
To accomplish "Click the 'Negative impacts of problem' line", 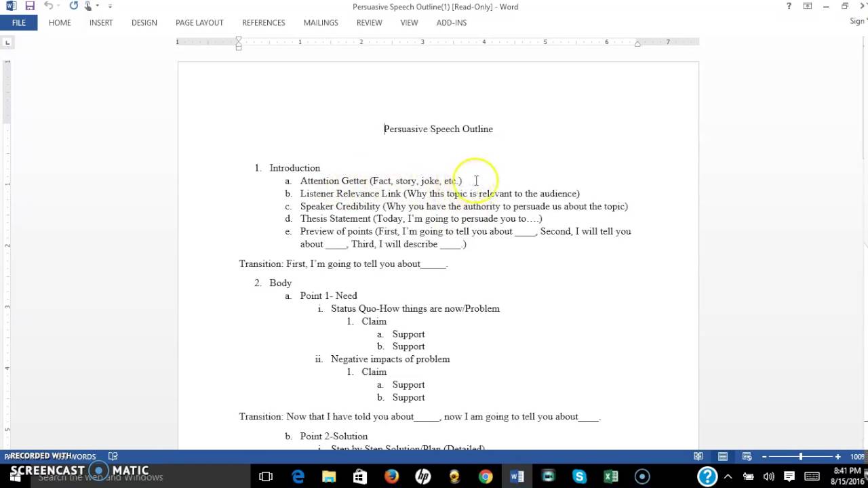I will [x=390, y=359].
